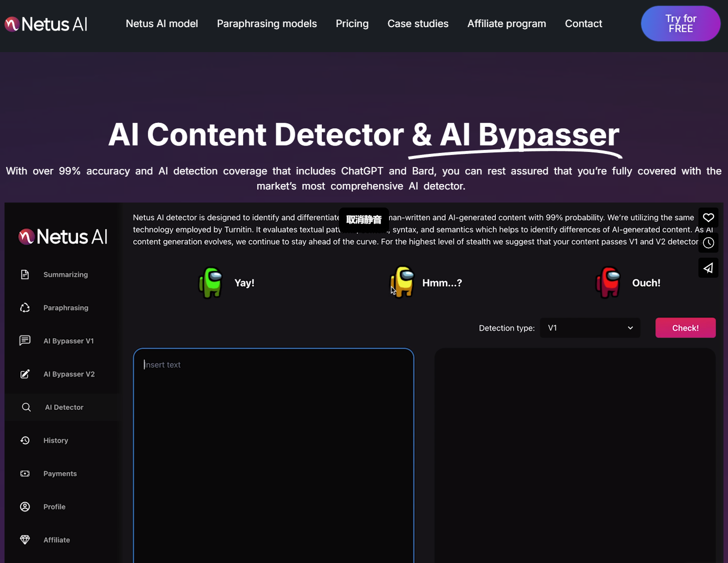Click the clock history icon near the heart

tap(708, 243)
